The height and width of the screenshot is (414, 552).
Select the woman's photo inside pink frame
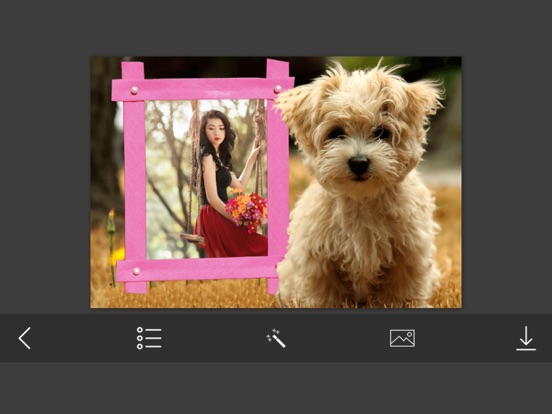[207, 179]
